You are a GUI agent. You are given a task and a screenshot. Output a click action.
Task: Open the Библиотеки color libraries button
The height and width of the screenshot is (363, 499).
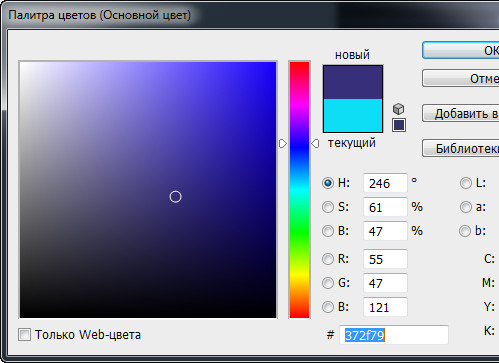point(461,148)
